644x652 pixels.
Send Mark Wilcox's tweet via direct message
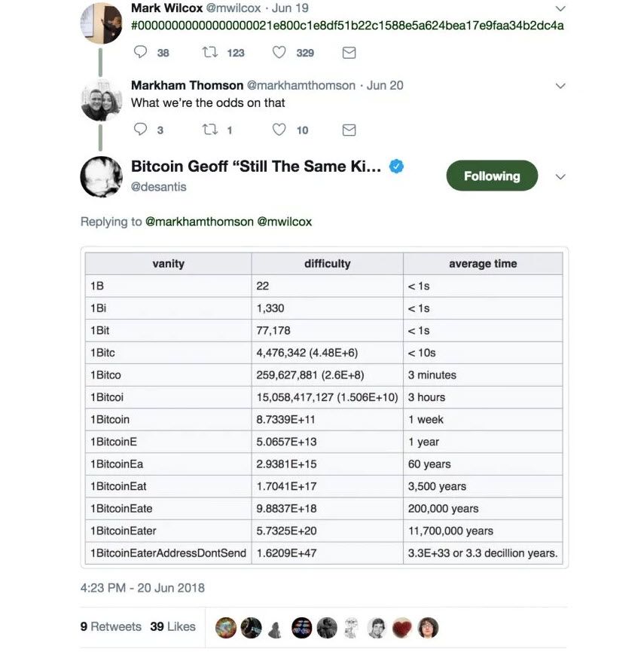(349, 53)
